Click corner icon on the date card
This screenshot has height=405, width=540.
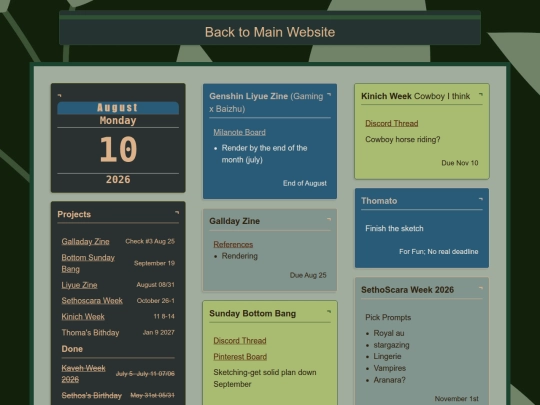pos(59,95)
